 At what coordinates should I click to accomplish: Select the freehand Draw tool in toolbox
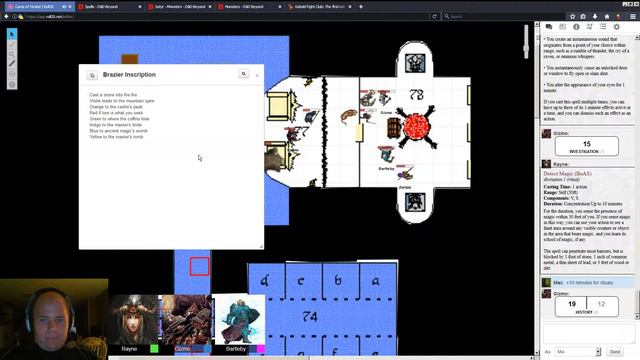[12, 44]
